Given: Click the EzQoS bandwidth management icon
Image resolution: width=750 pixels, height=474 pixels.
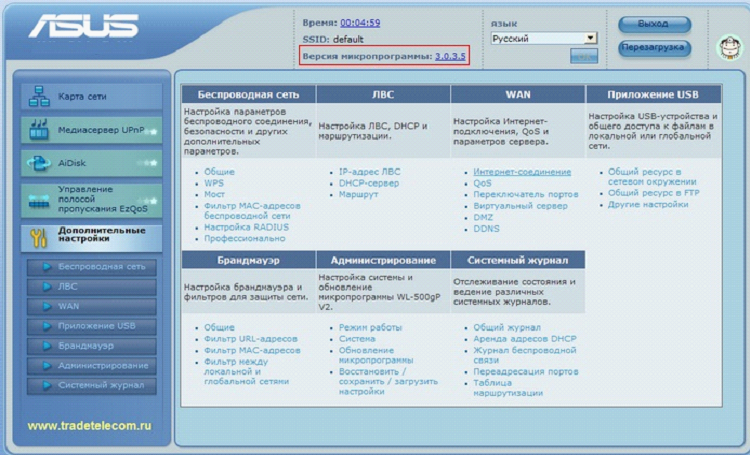Looking at the screenshot, I should (39, 199).
